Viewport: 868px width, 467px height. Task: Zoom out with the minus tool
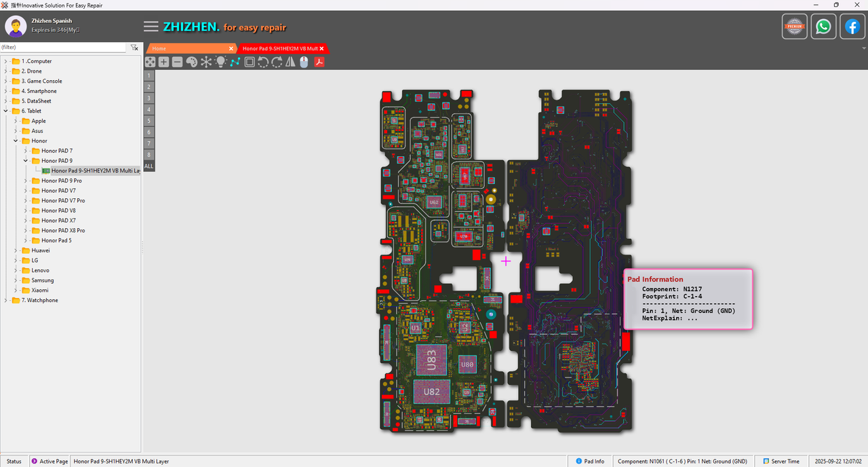(x=177, y=62)
